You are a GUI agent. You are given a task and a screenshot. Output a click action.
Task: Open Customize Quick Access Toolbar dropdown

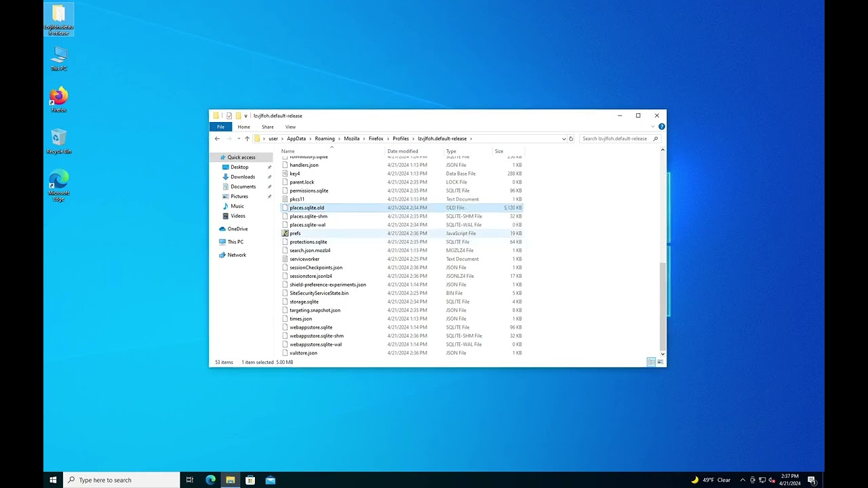click(245, 116)
